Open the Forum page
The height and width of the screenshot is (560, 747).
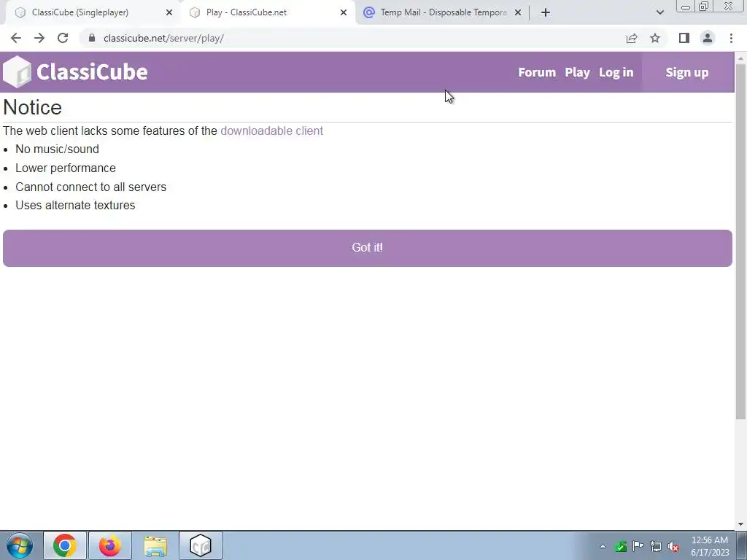(537, 72)
